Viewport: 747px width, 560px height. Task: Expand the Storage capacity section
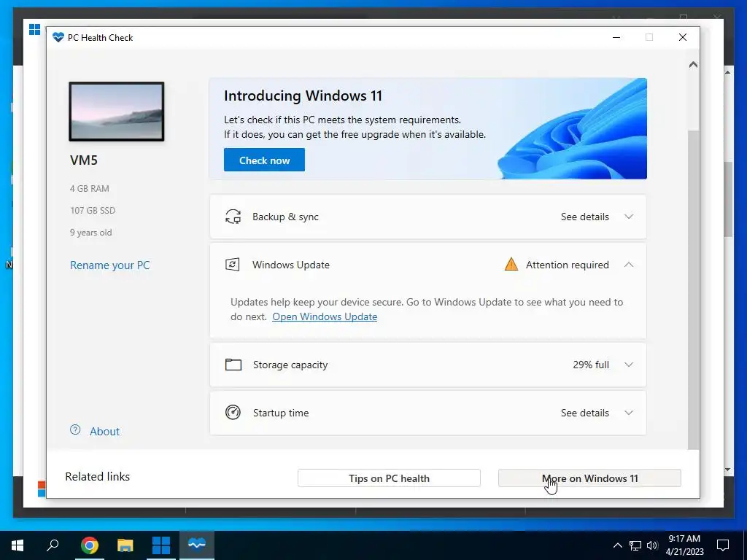[629, 365]
